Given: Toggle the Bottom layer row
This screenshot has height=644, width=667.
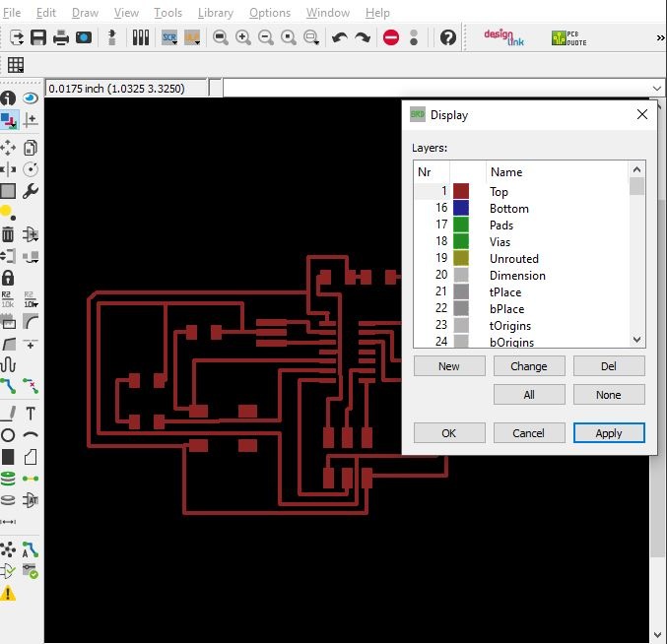Looking at the screenshot, I should (x=520, y=208).
